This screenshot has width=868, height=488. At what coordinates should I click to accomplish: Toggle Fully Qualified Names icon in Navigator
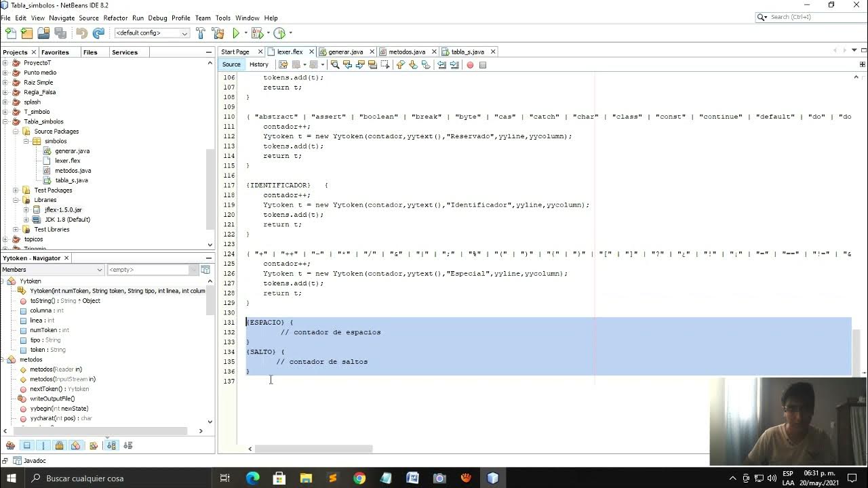pos(94,445)
